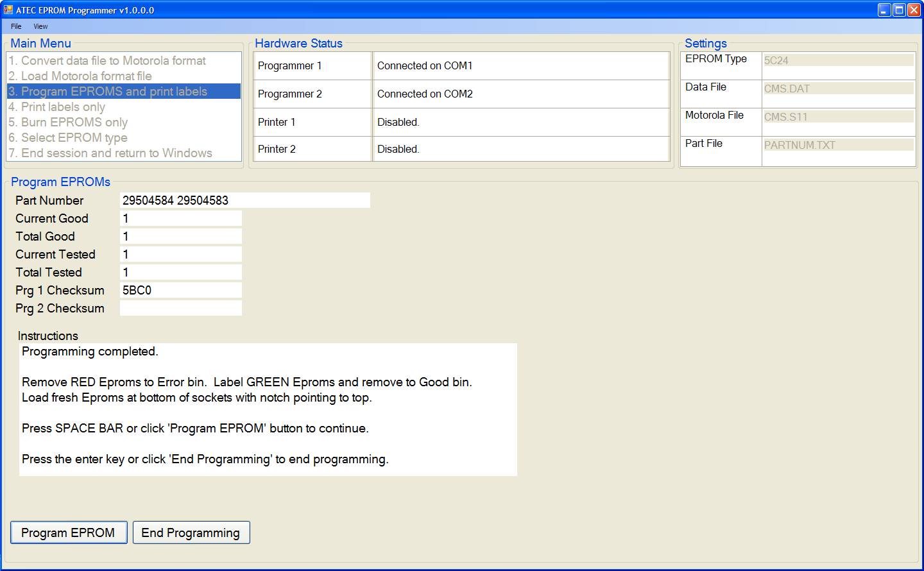Click the Part File field PARTNUM.TXT
The width and height of the screenshot is (924, 571).
pos(838,145)
